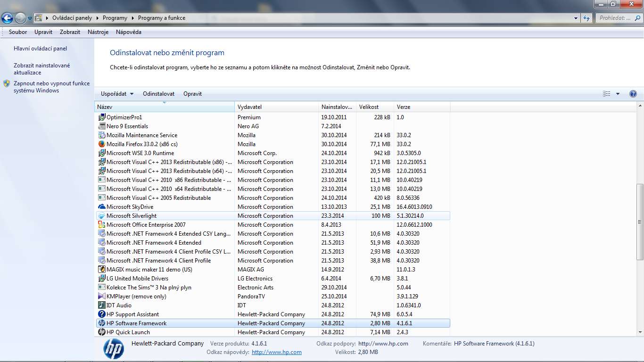Click the KMPlayer (remove only) icon
The width and height of the screenshot is (644, 362).
(102, 296)
